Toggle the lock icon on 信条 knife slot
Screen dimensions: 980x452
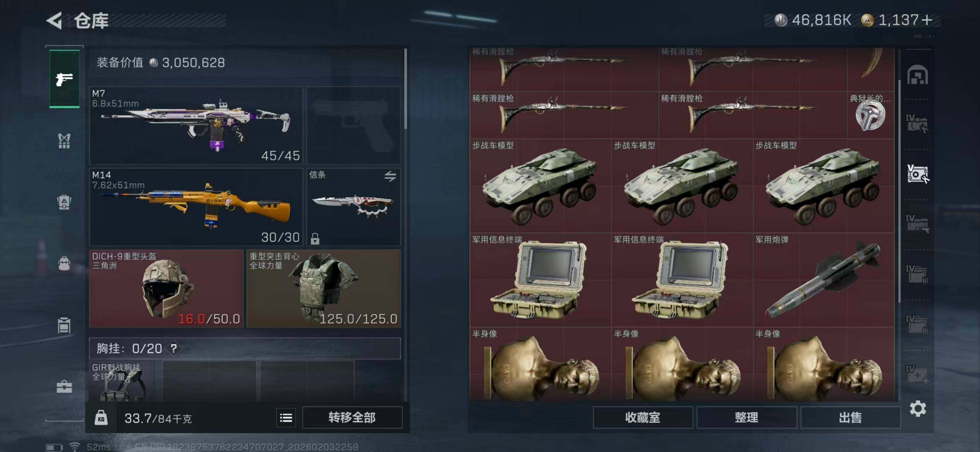tap(315, 238)
